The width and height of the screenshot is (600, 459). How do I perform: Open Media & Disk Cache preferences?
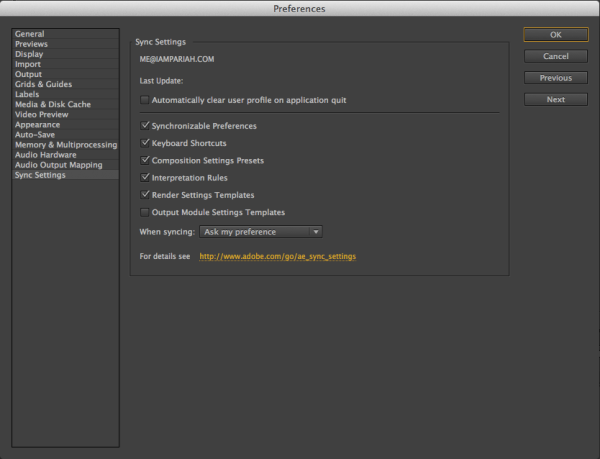(50, 105)
